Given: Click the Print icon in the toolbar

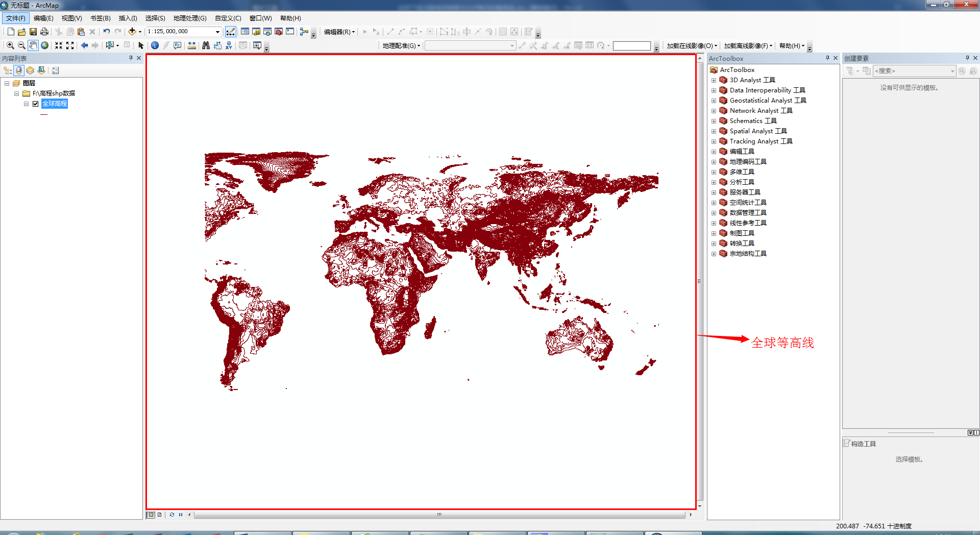Looking at the screenshot, I should (x=44, y=32).
